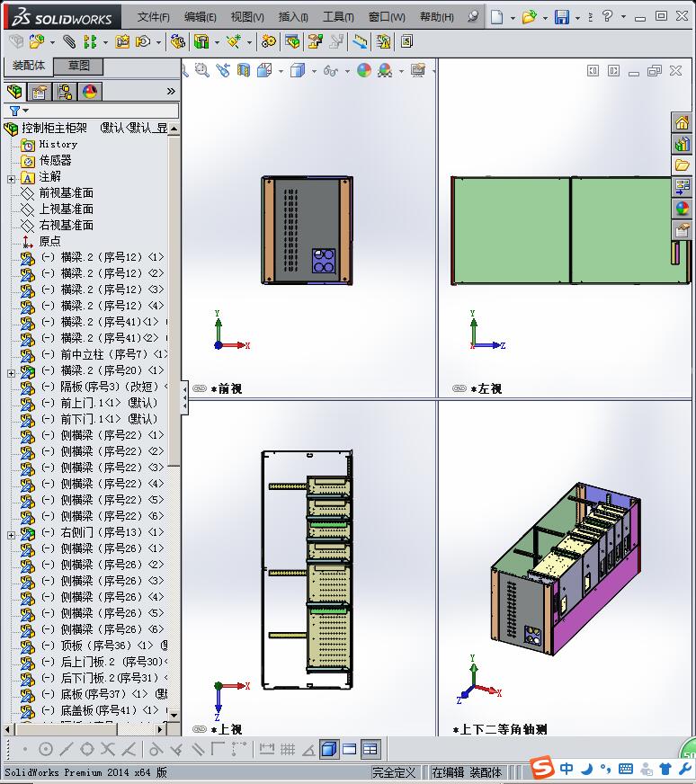696x784 pixels.
Task: Switch to the 草图 tab
Action: 78,66
